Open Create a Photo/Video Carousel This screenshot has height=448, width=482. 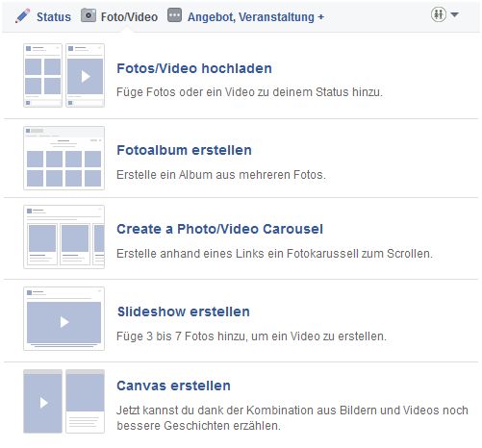coord(219,229)
